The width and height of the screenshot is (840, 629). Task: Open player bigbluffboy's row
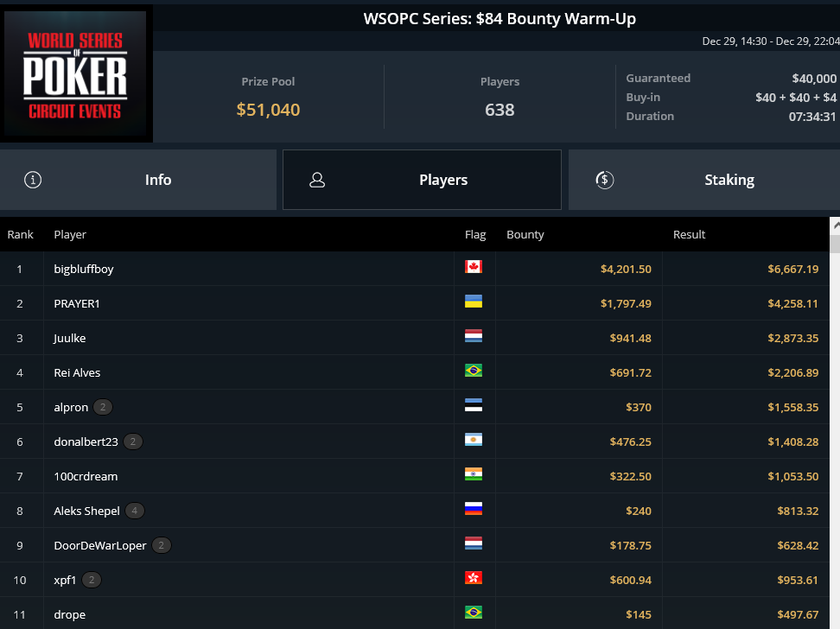[x=415, y=269]
